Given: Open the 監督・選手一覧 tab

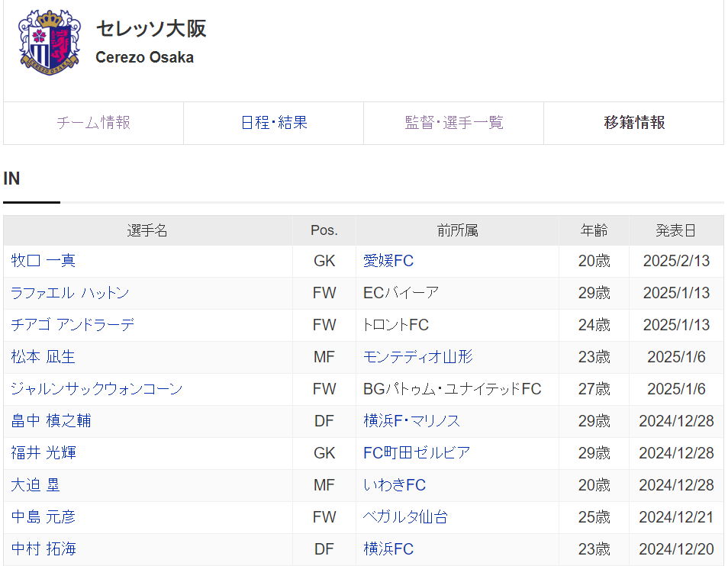Looking at the screenshot, I should [453, 123].
